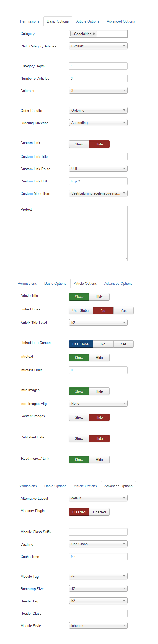Set Linked Titles to Yes
Image resolution: width=158 pixels, height=644 pixels.
tap(123, 310)
